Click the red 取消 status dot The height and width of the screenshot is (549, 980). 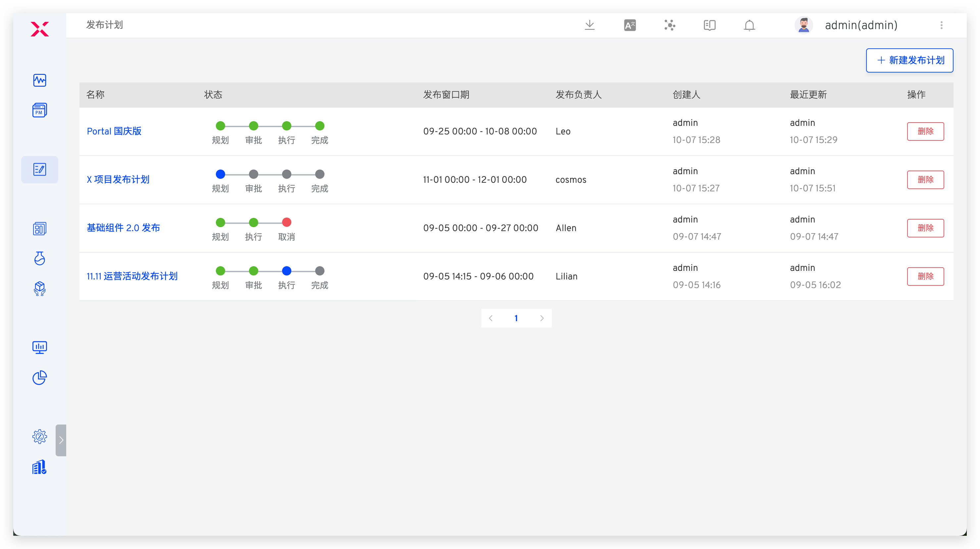tap(286, 222)
